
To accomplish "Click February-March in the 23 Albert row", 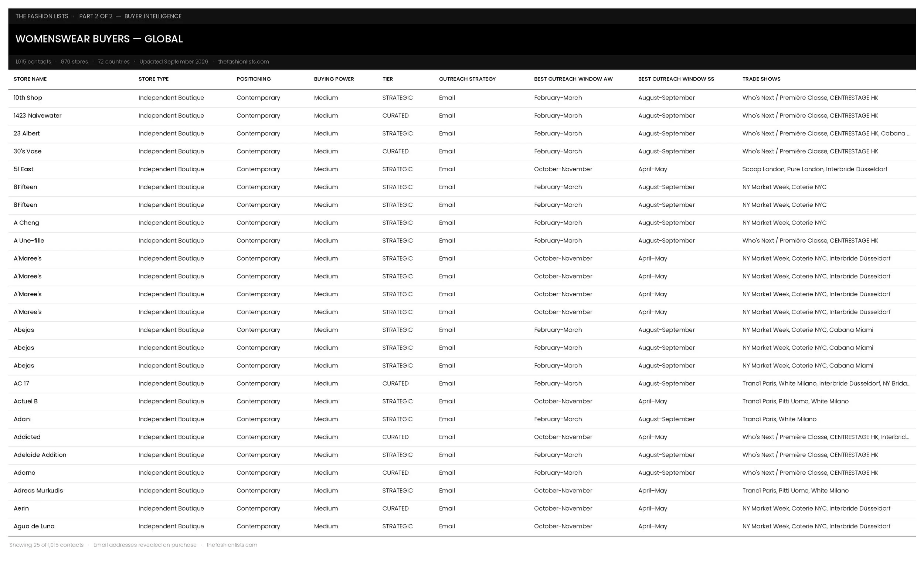I will click(x=558, y=133).
